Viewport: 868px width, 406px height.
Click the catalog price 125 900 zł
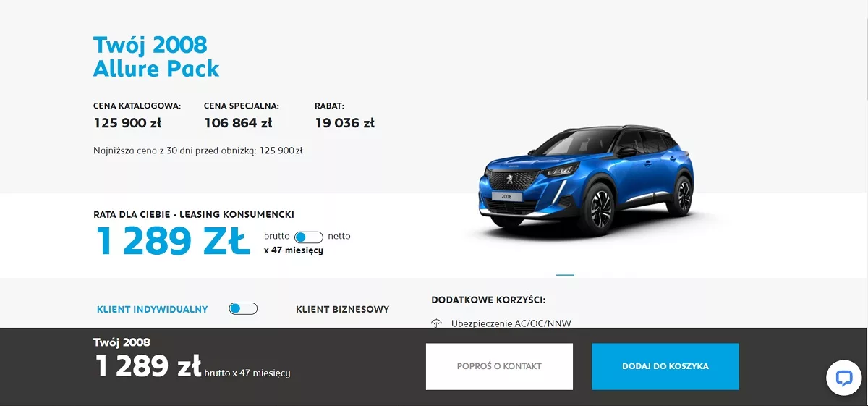(x=127, y=123)
